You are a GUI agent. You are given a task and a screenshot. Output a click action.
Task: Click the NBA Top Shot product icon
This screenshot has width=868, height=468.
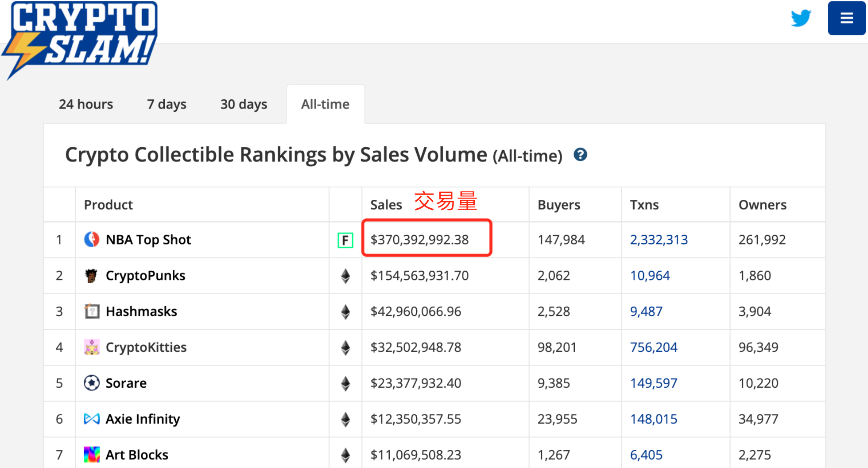tap(92, 240)
